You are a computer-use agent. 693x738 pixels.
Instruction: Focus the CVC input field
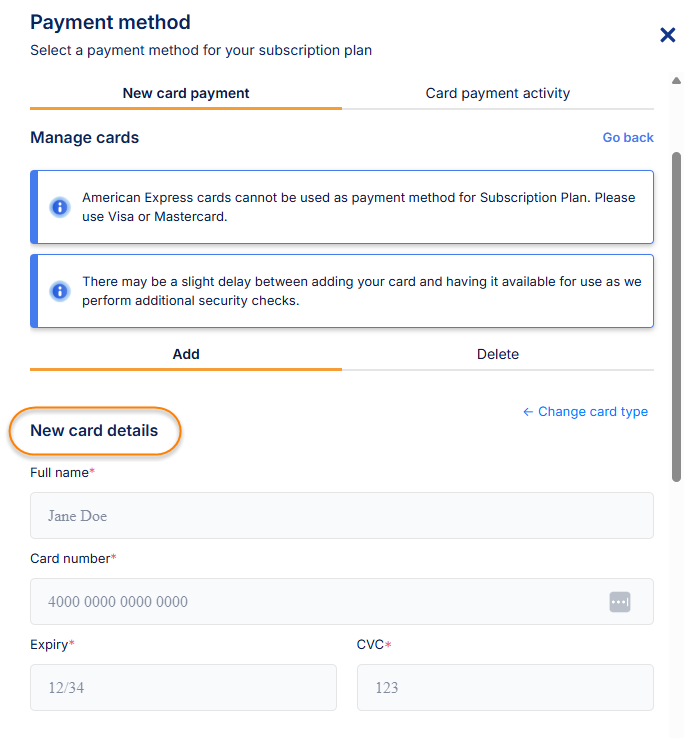click(x=505, y=688)
